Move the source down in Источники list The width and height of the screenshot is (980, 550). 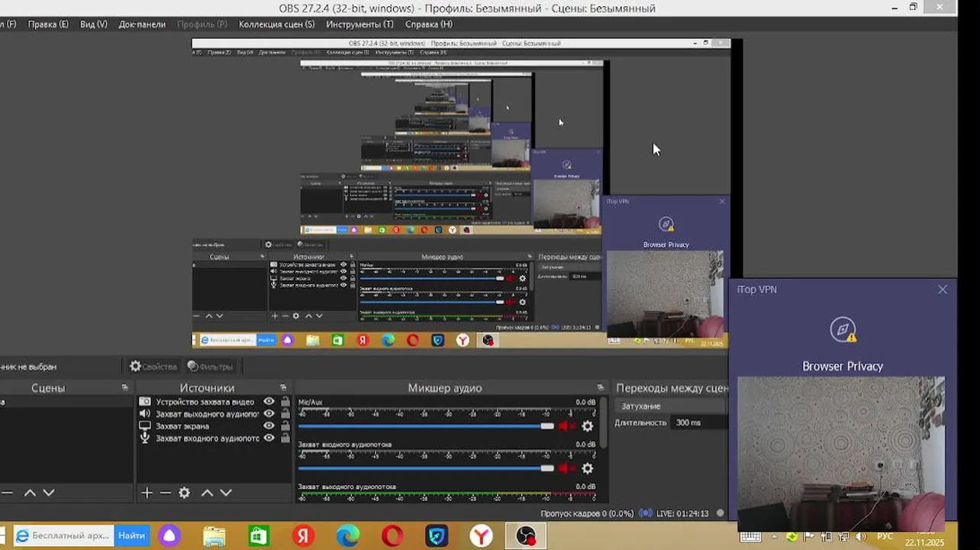[x=226, y=493]
